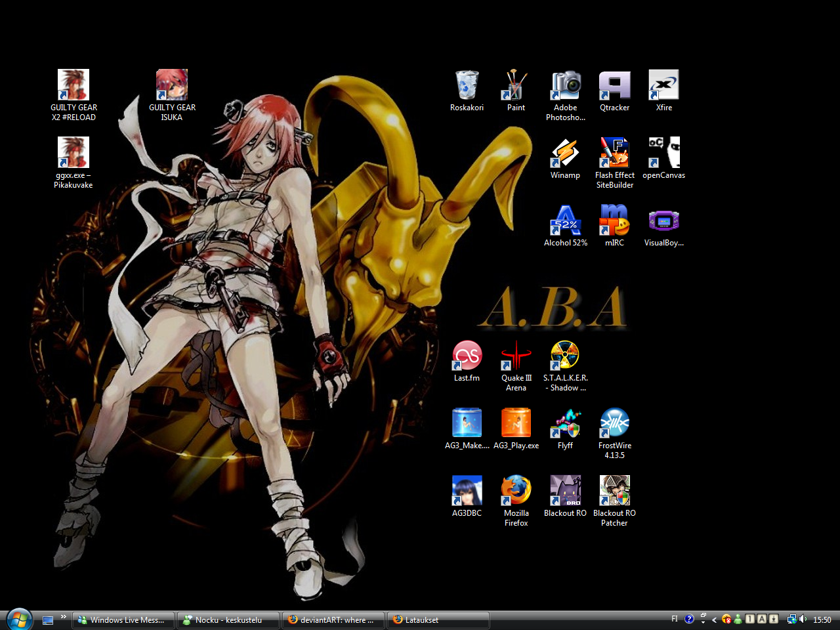Select the ggxx.exe Pikakuvake shortcut
The width and height of the screenshot is (840, 630).
tap(73, 163)
